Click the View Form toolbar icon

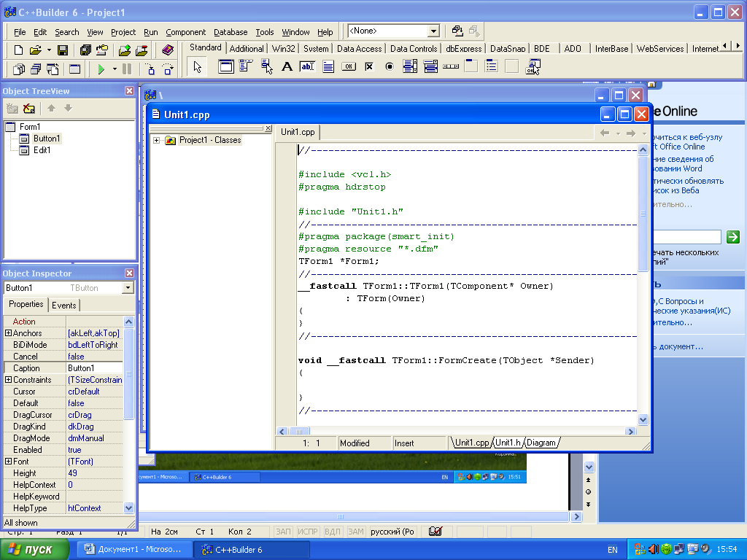coord(36,69)
